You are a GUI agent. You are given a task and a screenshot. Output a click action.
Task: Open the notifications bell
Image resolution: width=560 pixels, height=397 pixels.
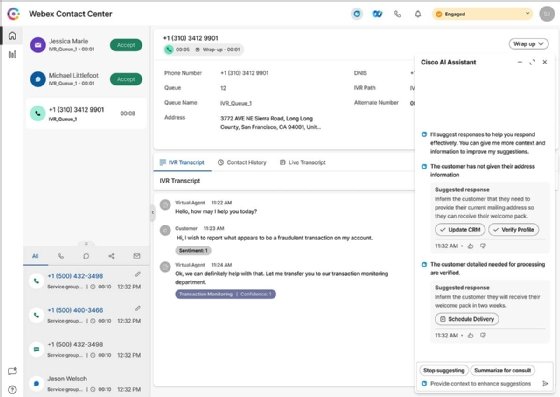[x=418, y=14]
